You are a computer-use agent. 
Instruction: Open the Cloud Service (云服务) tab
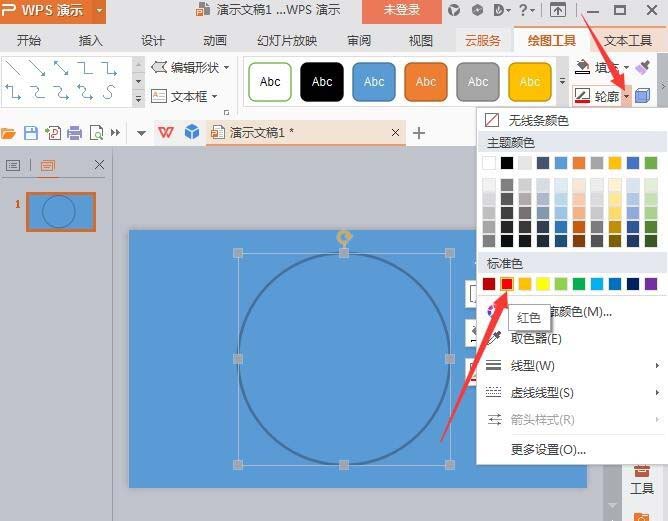pyautogui.click(x=482, y=40)
